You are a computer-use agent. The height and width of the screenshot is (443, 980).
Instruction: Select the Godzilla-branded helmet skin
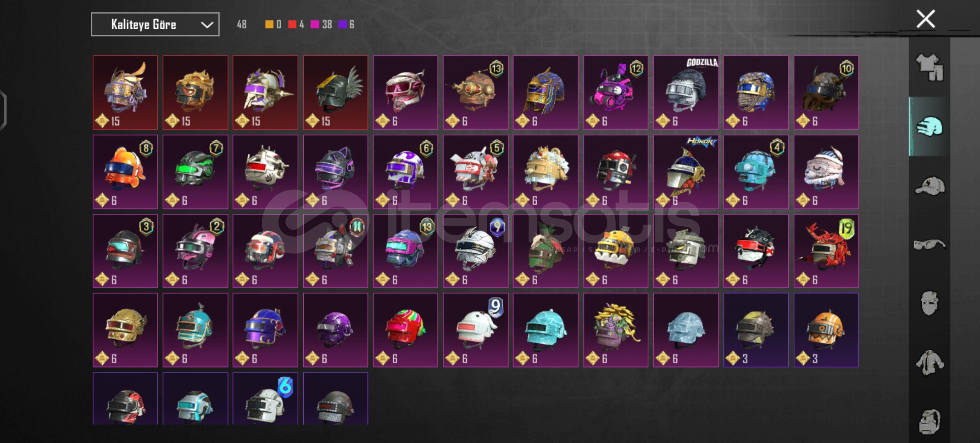click(x=686, y=93)
